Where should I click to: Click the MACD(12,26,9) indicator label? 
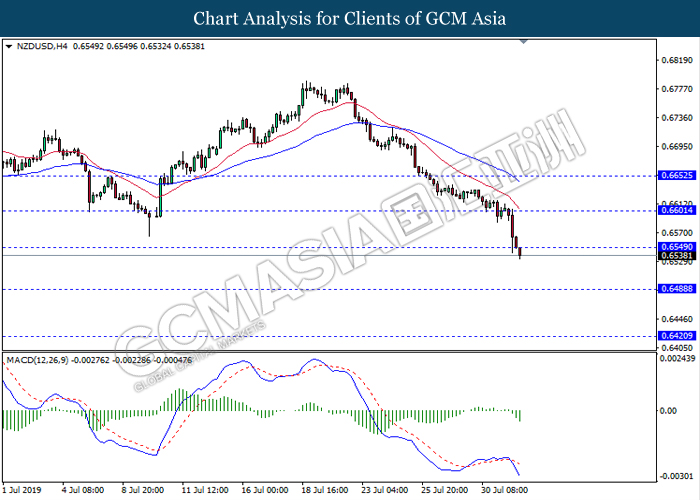pyautogui.click(x=38, y=360)
